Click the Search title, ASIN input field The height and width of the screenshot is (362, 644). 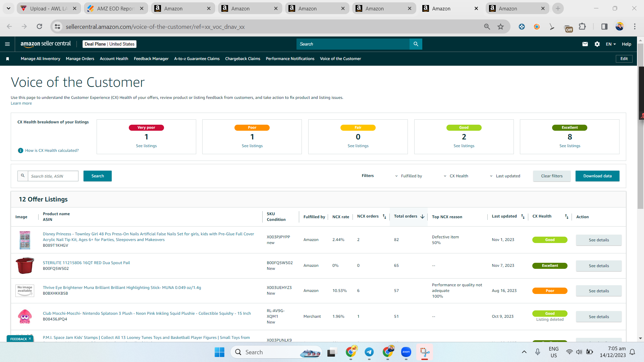53,176
